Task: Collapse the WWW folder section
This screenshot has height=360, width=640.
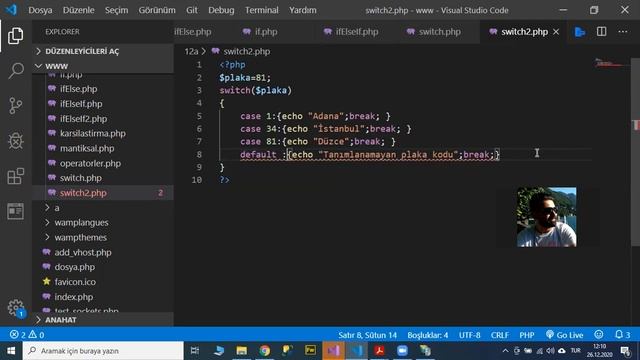Action: (x=103, y=66)
